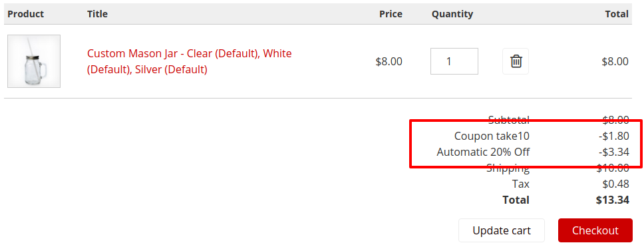The height and width of the screenshot is (247, 644).
Task: Click the Automatic 20% Off label
Action: 483,152
